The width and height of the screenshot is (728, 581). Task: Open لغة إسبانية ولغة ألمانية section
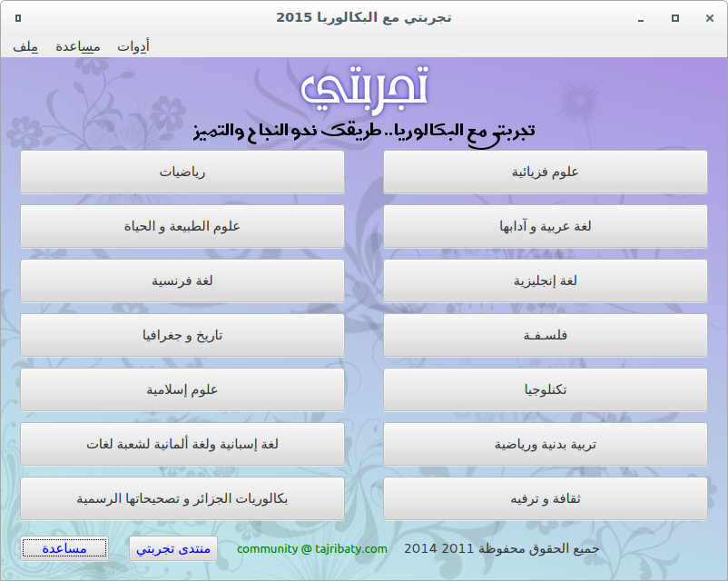pyautogui.click(x=182, y=444)
